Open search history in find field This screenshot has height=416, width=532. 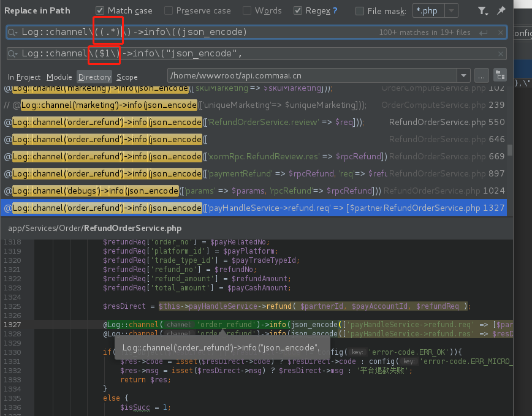[x=12, y=32]
